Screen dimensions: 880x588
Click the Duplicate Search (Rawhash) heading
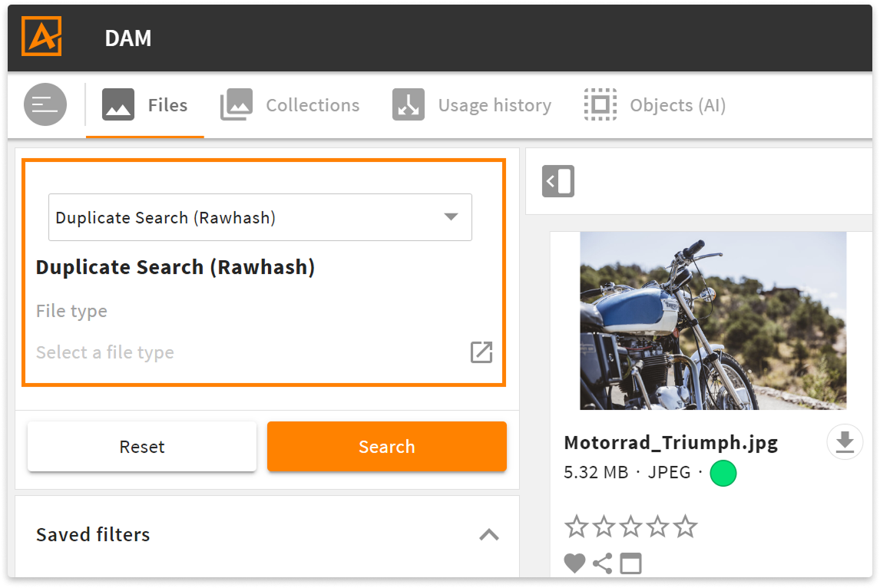click(175, 267)
